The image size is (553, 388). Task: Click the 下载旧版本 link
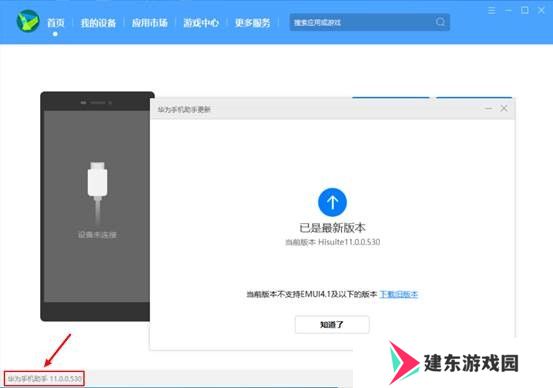click(x=399, y=294)
